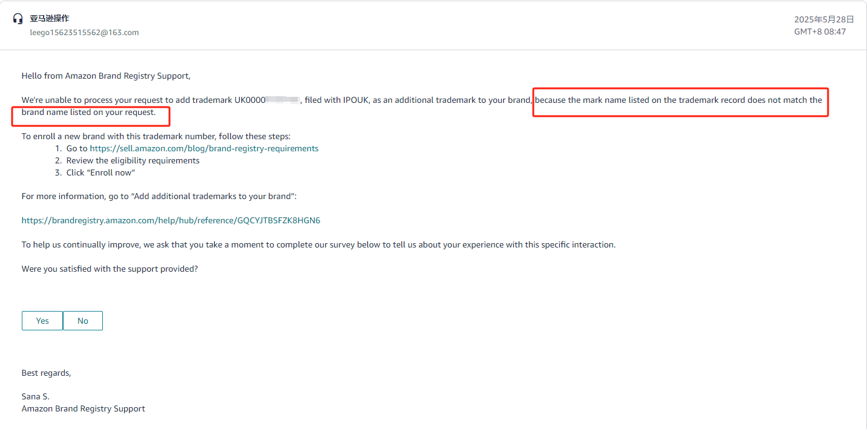Click the final signature line Amazon Brand Registry Support
Screen dimensions: 868x429
pos(84,408)
